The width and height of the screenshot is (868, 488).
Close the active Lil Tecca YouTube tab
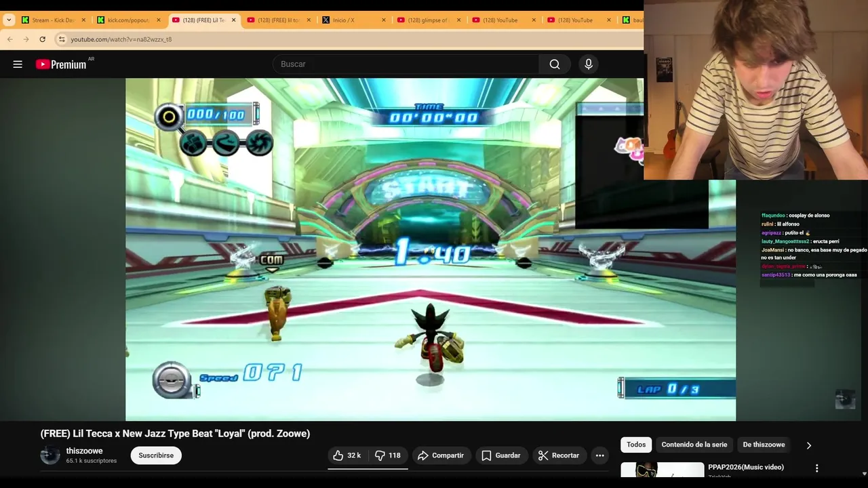pyautogui.click(x=233, y=20)
